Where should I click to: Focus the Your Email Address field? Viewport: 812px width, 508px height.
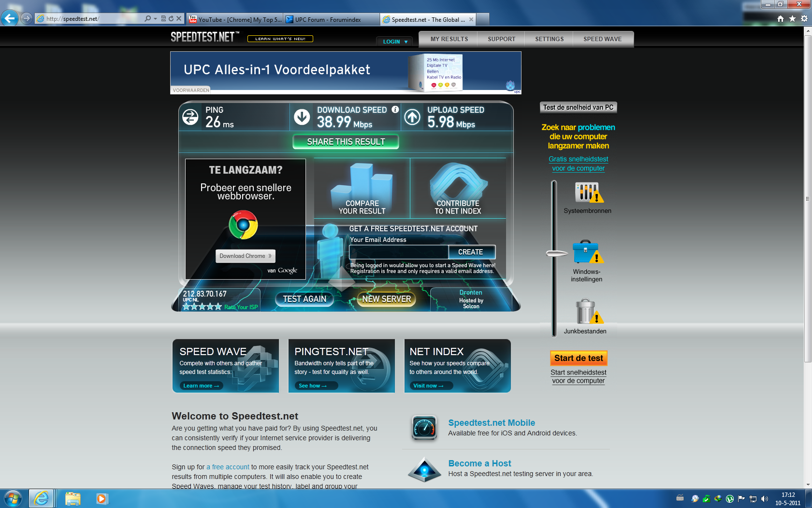pyautogui.click(x=399, y=252)
